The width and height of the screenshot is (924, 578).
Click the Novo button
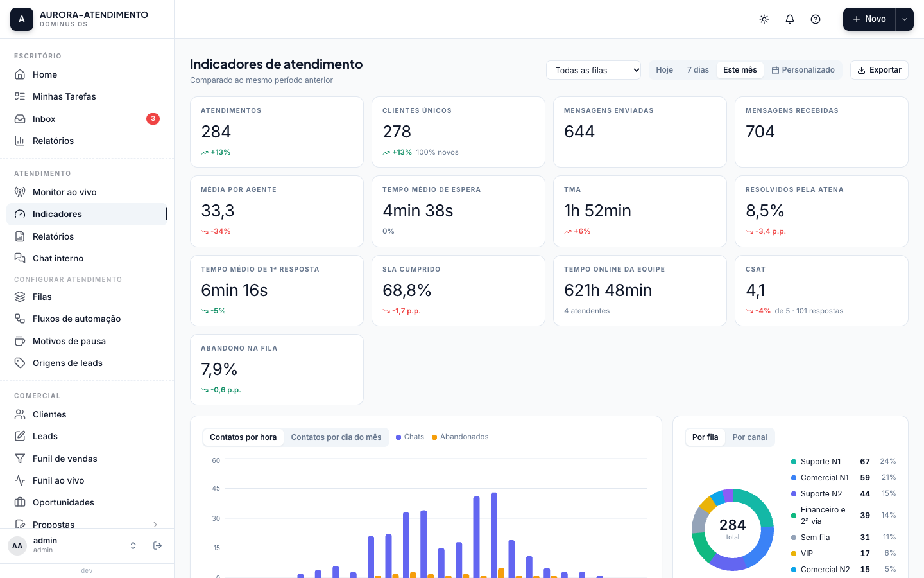[x=869, y=19]
